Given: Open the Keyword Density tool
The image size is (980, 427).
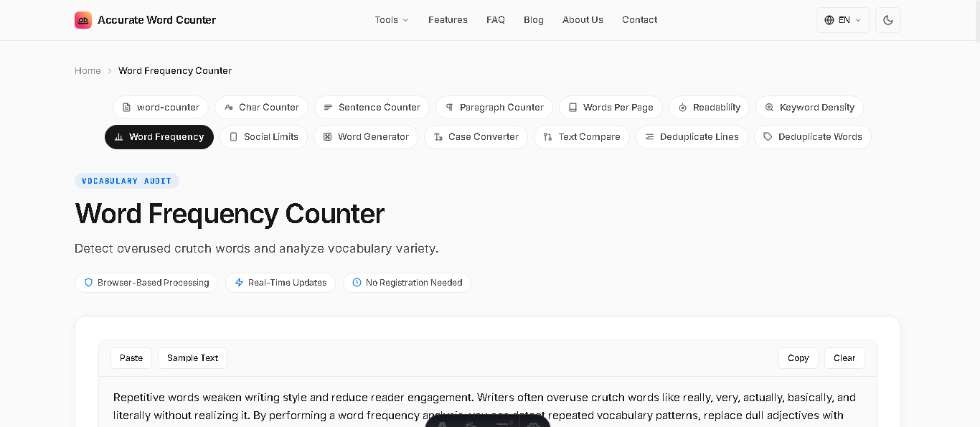Looking at the screenshot, I should 809,107.
